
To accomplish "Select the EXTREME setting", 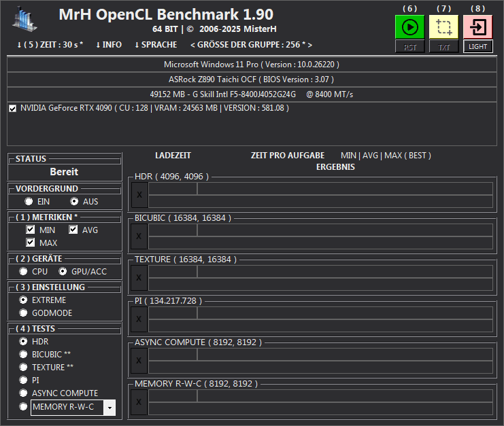I will pos(23,300).
